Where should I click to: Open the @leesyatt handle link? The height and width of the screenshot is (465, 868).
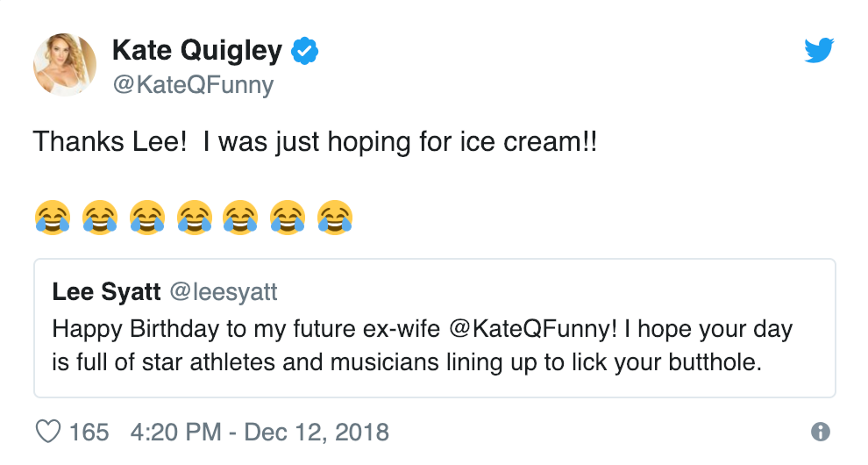point(224,290)
